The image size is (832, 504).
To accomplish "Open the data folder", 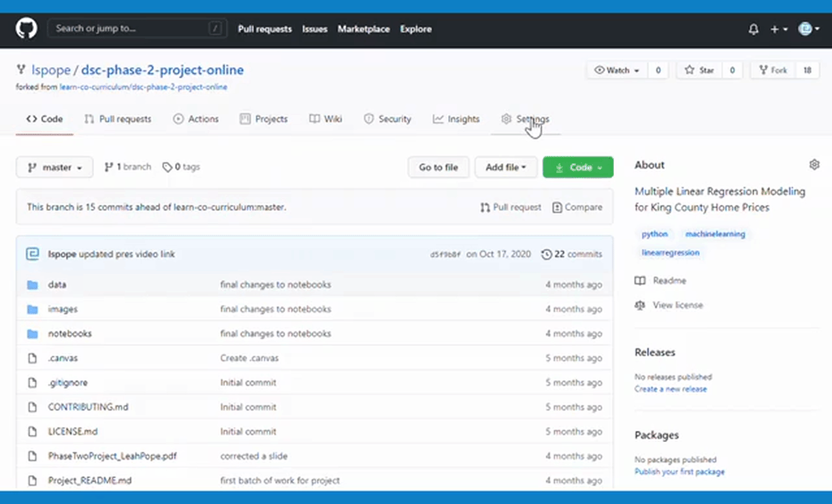I will (x=57, y=285).
